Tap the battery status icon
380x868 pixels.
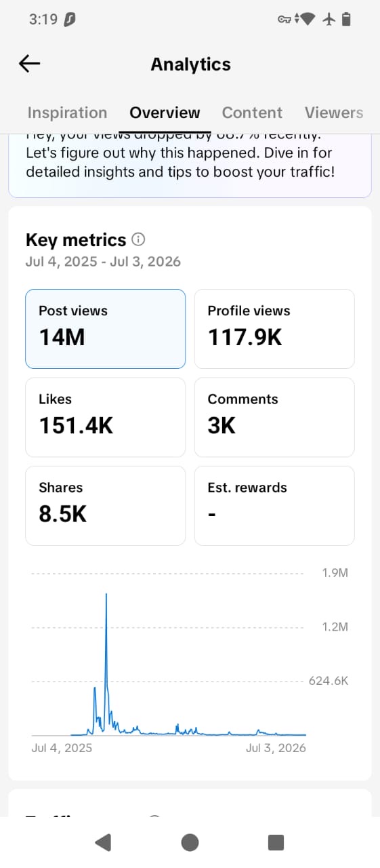coord(346,20)
